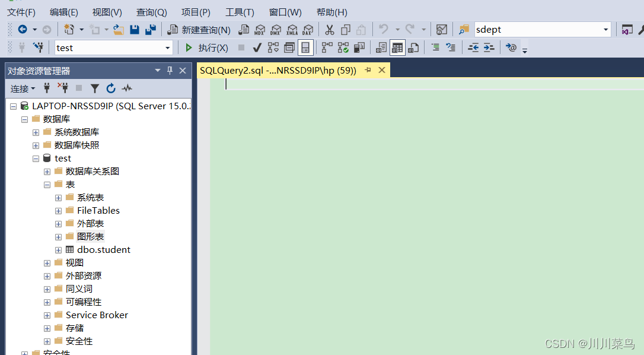Start a DAX query

click(x=308, y=30)
